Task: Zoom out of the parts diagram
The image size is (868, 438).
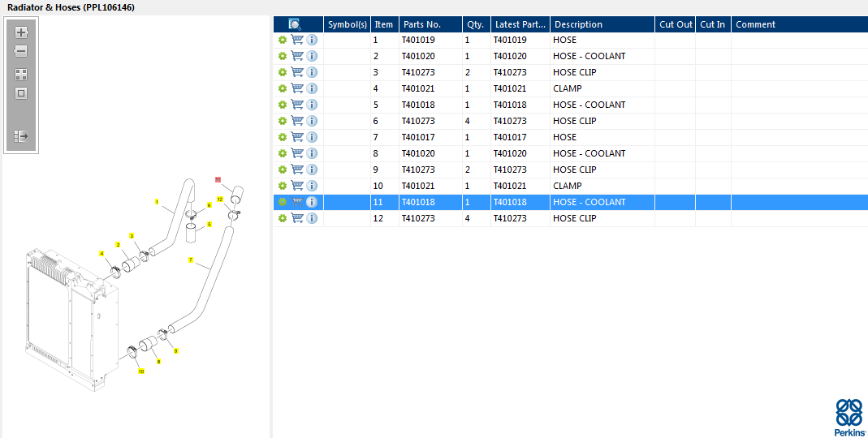Action: point(21,51)
